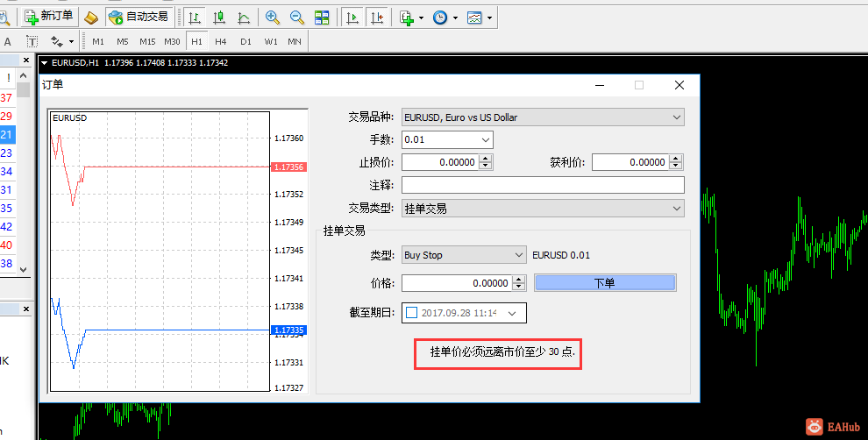868x440 pixels.
Task: Increase 止损价 with the up arrow
Action: pyautogui.click(x=486, y=159)
